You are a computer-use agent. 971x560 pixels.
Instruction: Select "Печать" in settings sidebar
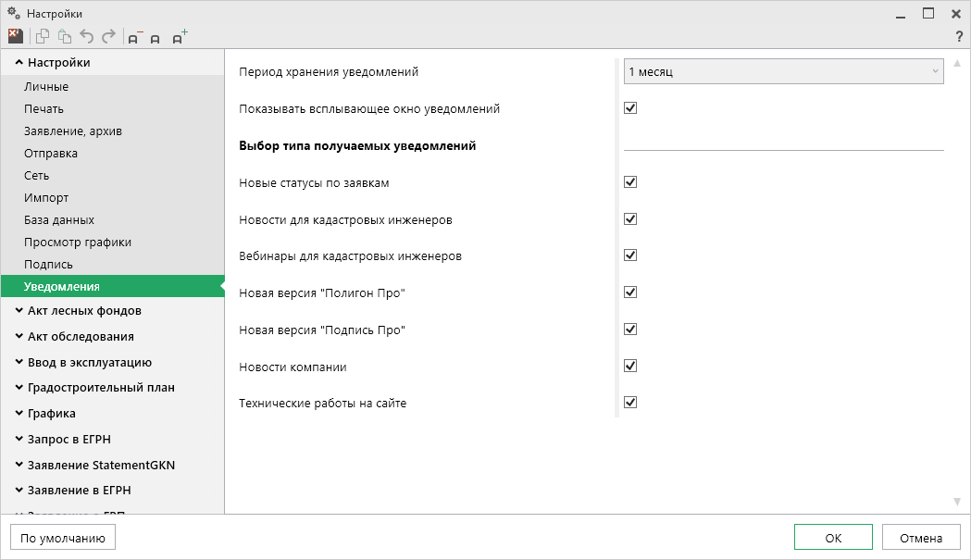coord(44,109)
